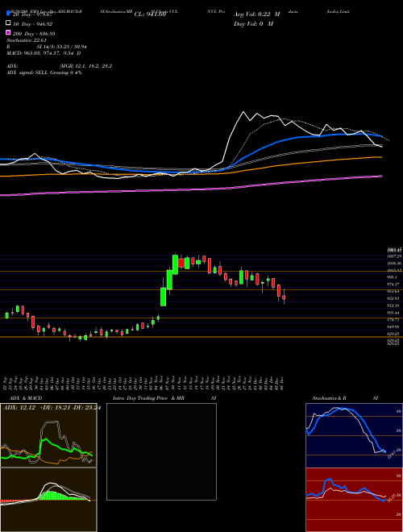
Task: Select the '200 Day - 886.93' legend text
Action: click(34, 34)
